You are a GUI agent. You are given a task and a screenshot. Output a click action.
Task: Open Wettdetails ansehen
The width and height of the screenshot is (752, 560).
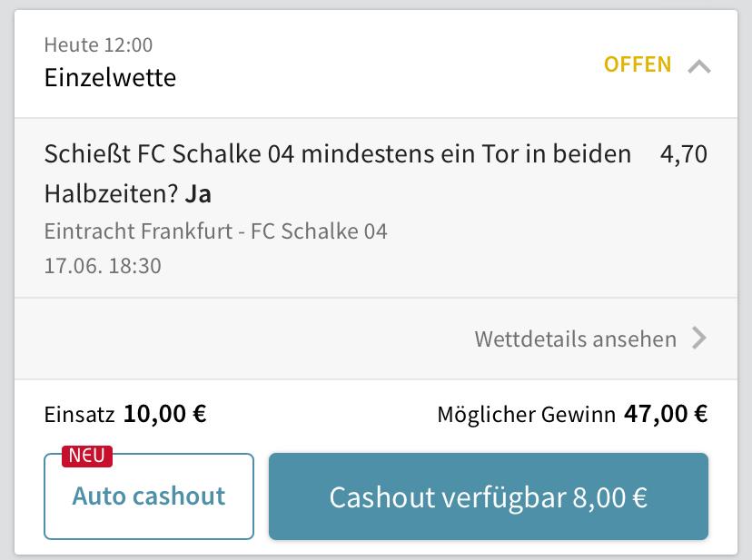tap(576, 339)
